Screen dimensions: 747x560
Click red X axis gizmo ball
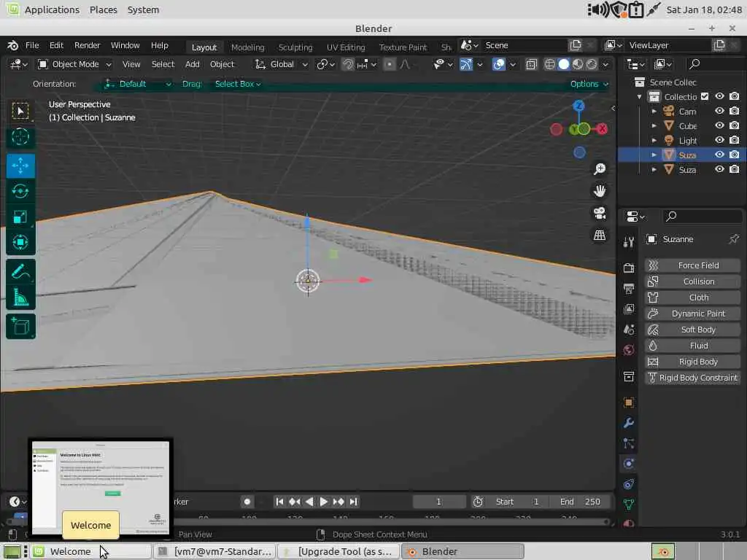coord(602,128)
